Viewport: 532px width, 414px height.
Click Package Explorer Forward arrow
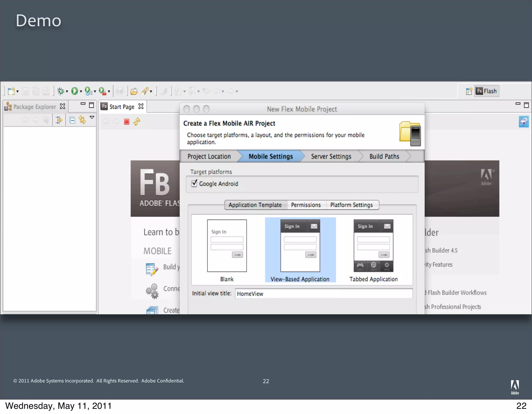(35, 120)
